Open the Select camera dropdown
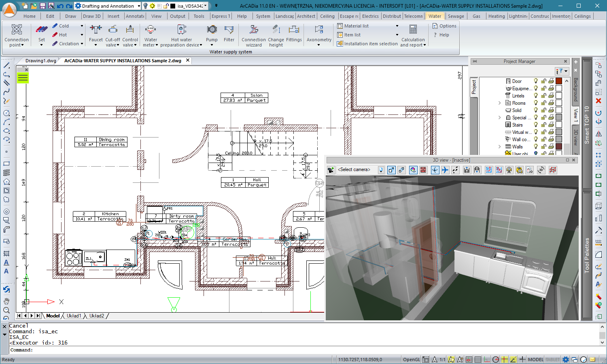The width and height of the screenshot is (607, 364). coord(381,170)
